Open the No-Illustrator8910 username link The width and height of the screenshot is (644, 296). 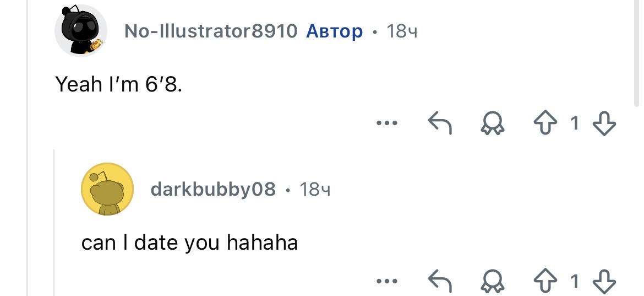pos(211,31)
